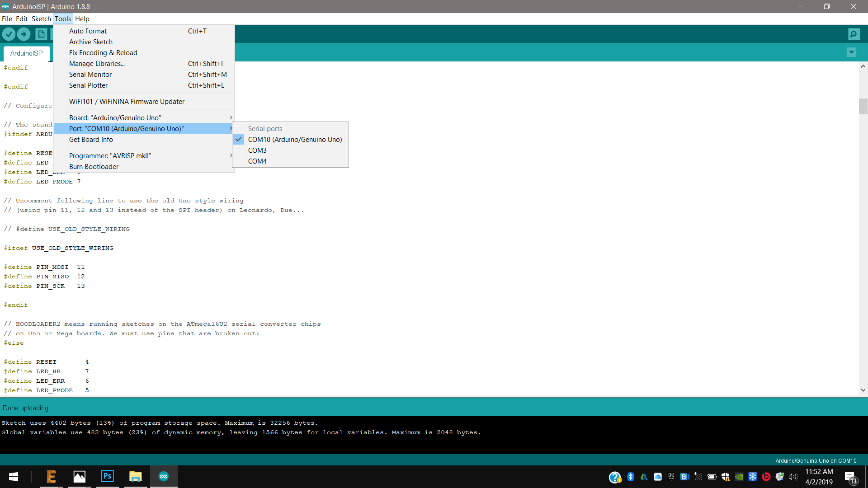Click the Bluetooth system tray icon

coord(631,477)
